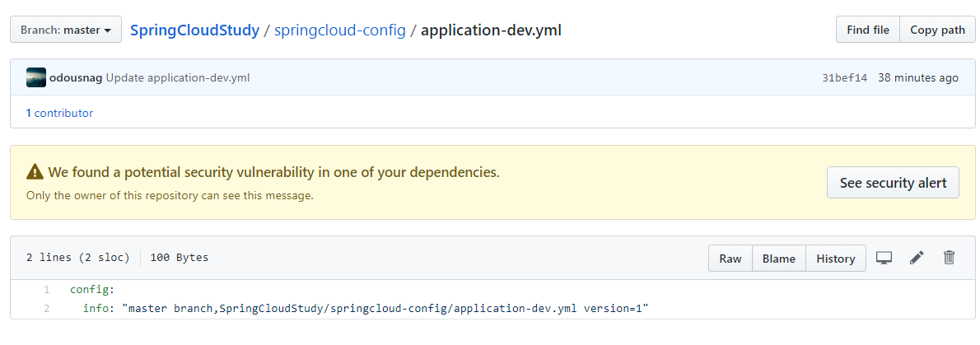Click the config: key text

pos(92,289)
